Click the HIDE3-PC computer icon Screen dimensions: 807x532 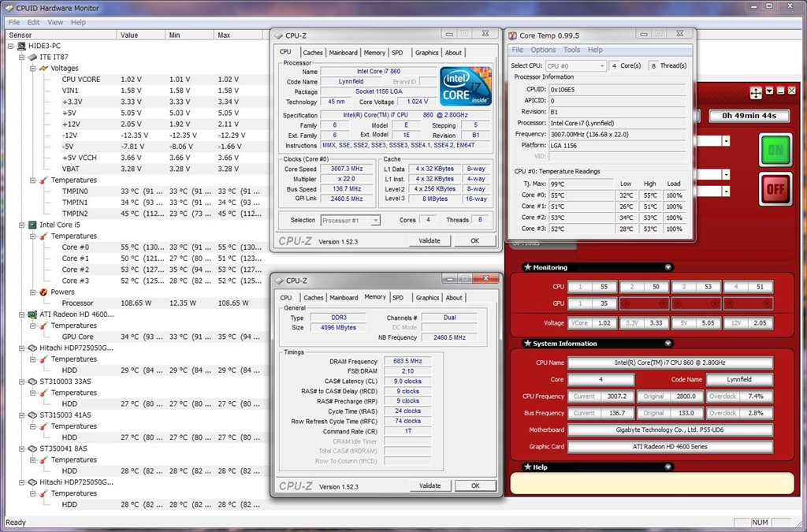coord(21,47)
